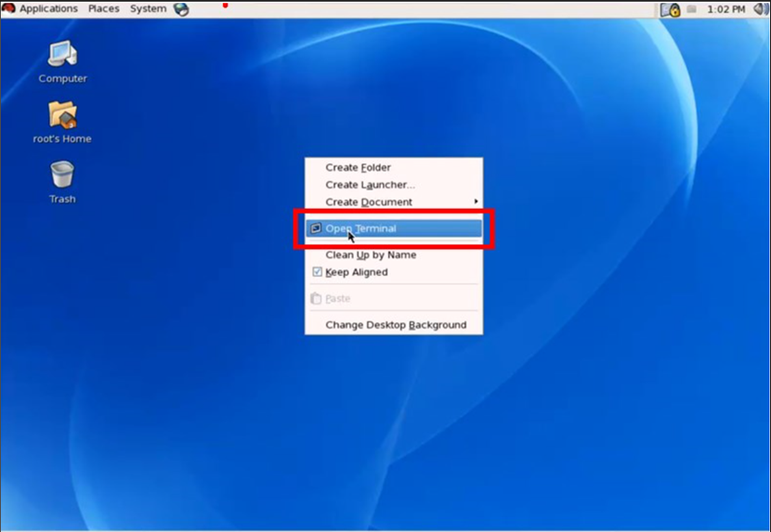The image size is (771, 532).
Task: Open the Applications menu
Action: click(x=48, y=9)
